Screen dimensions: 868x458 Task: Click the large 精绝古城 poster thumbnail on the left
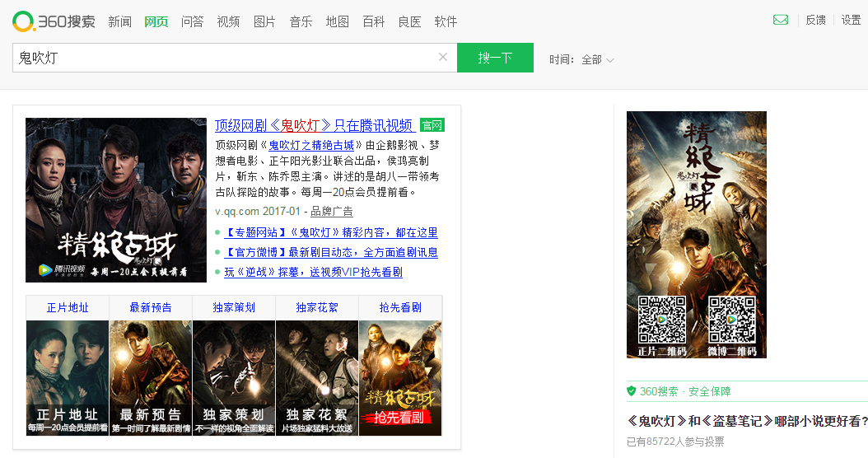[x=116, y=200]
